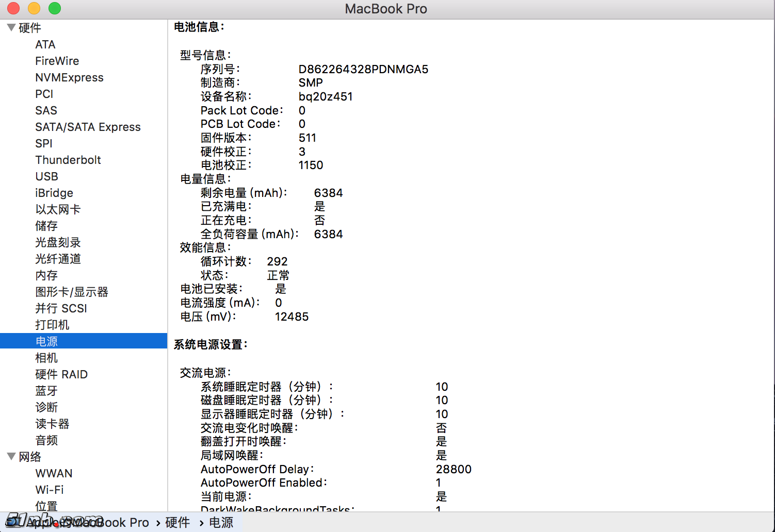
Task: Select 储存 storage information
Action: [x=46, y=225]
